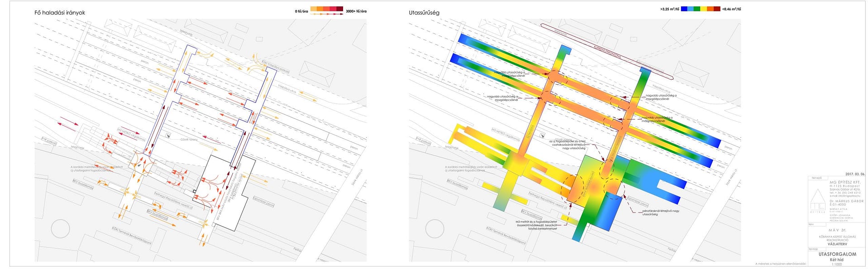Click the small GSMR tower symbol
The image size is (868, 276).
(168, 136)
